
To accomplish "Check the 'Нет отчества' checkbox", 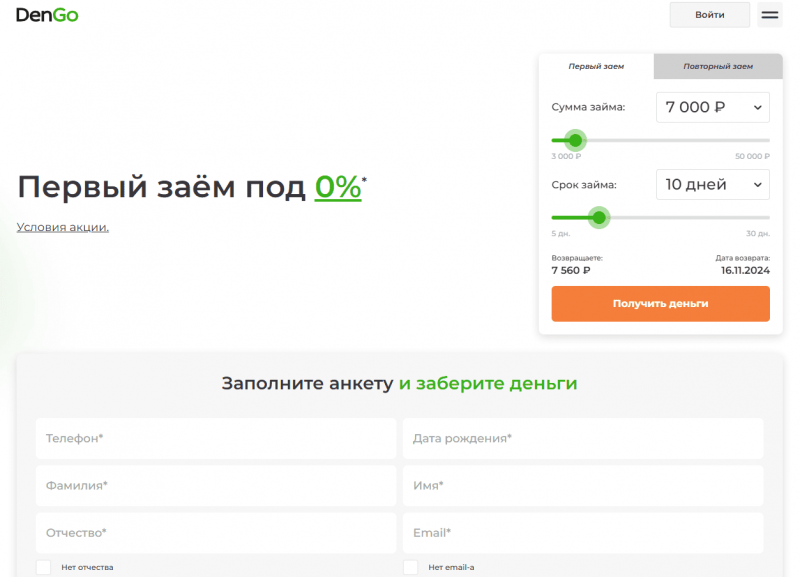I will coord(43,565).
